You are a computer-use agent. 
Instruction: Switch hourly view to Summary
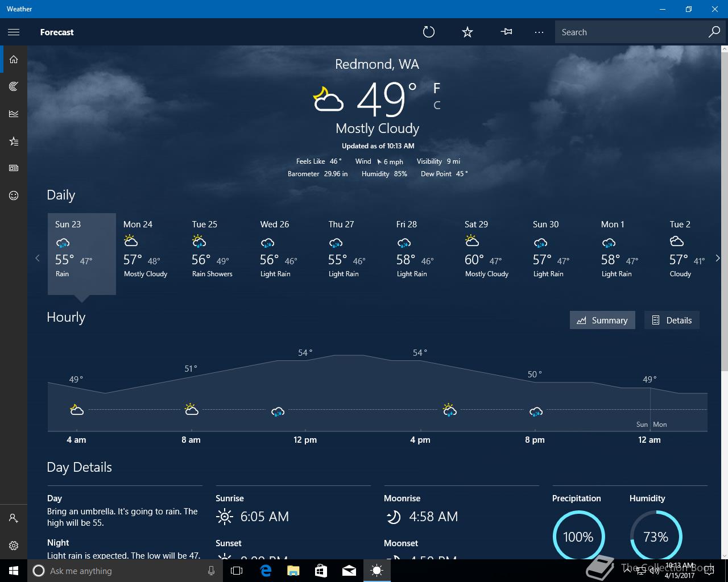point(602,320)
